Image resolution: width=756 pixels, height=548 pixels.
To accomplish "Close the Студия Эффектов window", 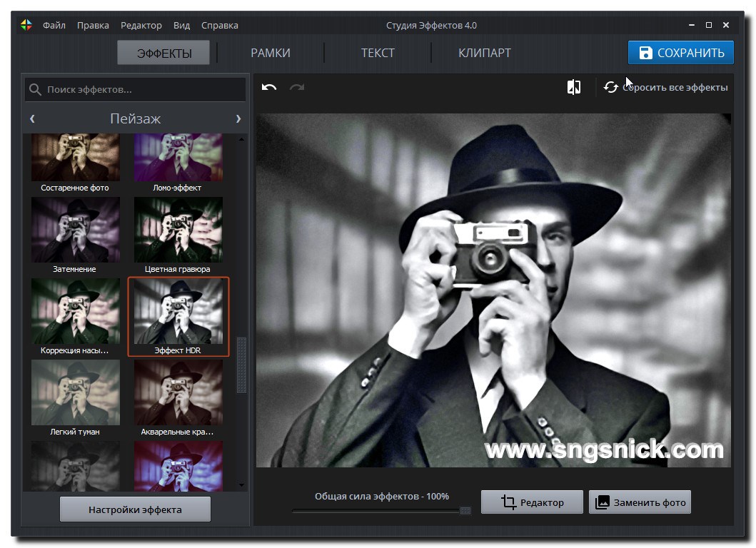I will (x=726, y=25).
